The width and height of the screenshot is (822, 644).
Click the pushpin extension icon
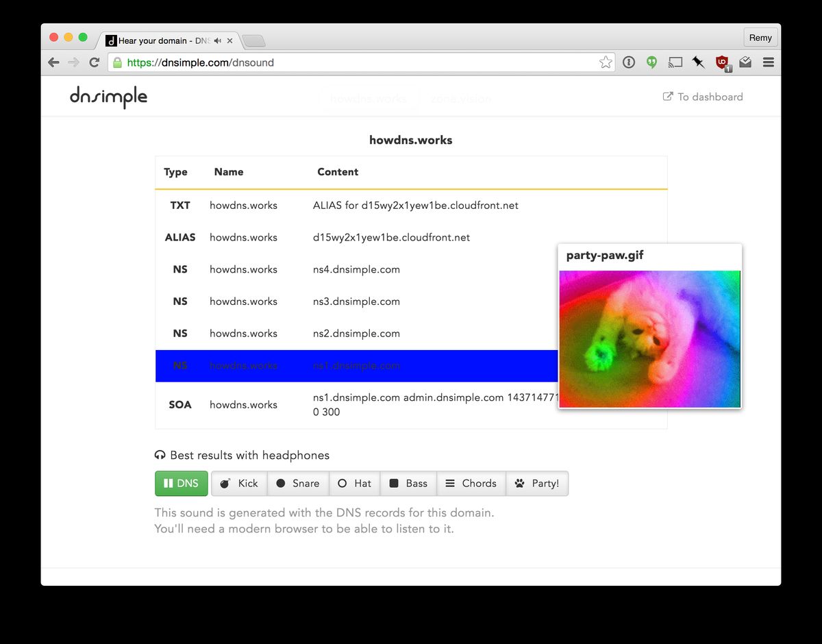699,62
